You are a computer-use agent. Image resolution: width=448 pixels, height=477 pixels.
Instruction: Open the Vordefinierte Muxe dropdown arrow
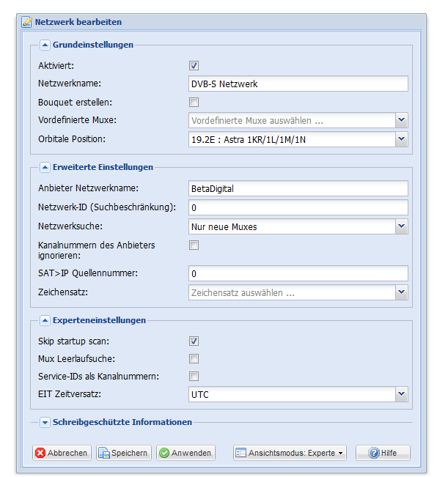[x=401, y=120]
